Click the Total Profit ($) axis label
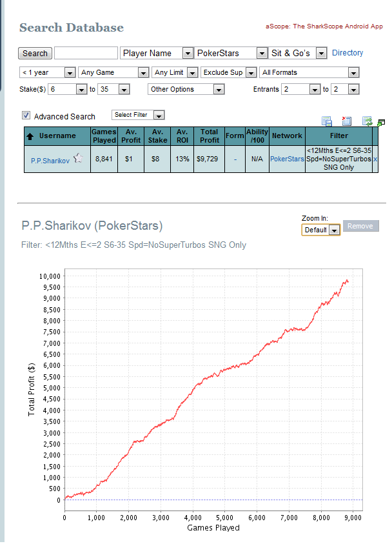Screen dimensions: 392x546 32,389
